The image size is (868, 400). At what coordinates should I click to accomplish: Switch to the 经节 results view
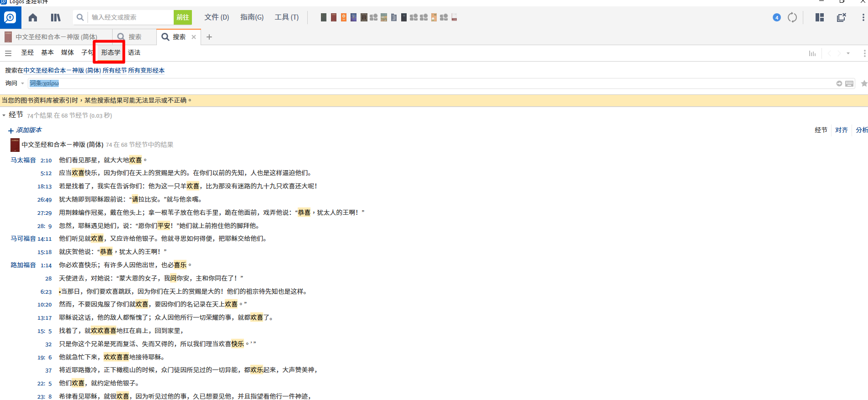(x=821, y=130)
